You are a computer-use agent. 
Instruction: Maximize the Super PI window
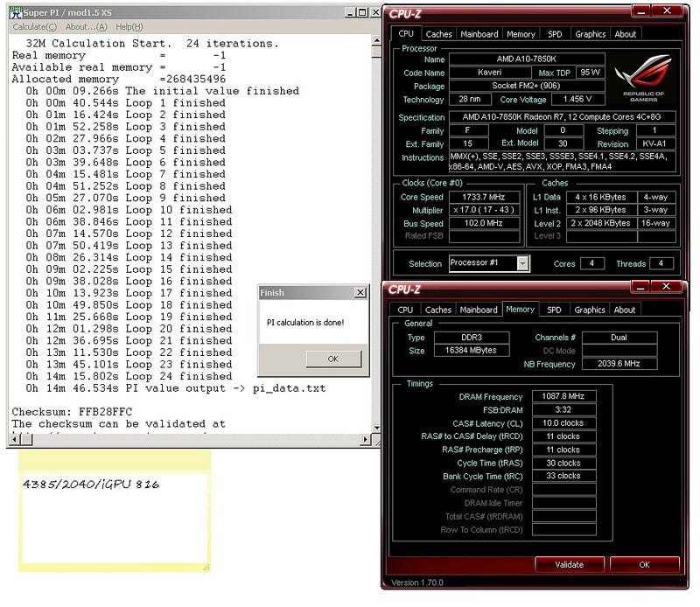pyautogui.click(x=361, y=12)
